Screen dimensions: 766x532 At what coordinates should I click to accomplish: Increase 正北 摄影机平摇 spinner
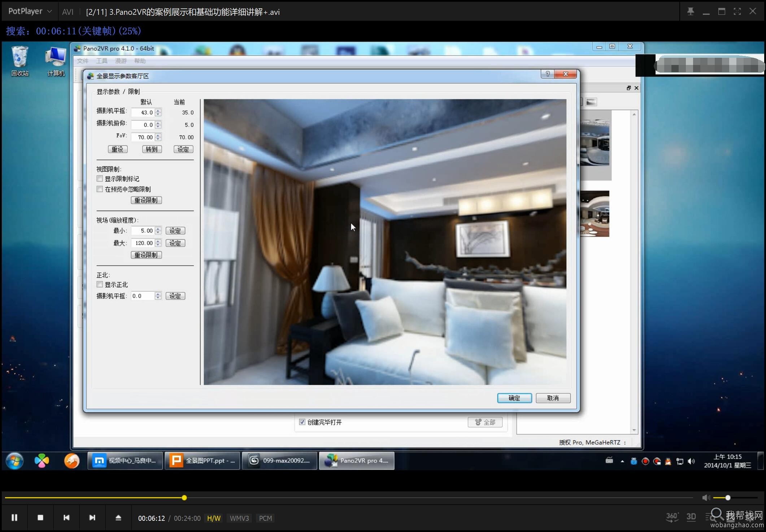point(158,294)
